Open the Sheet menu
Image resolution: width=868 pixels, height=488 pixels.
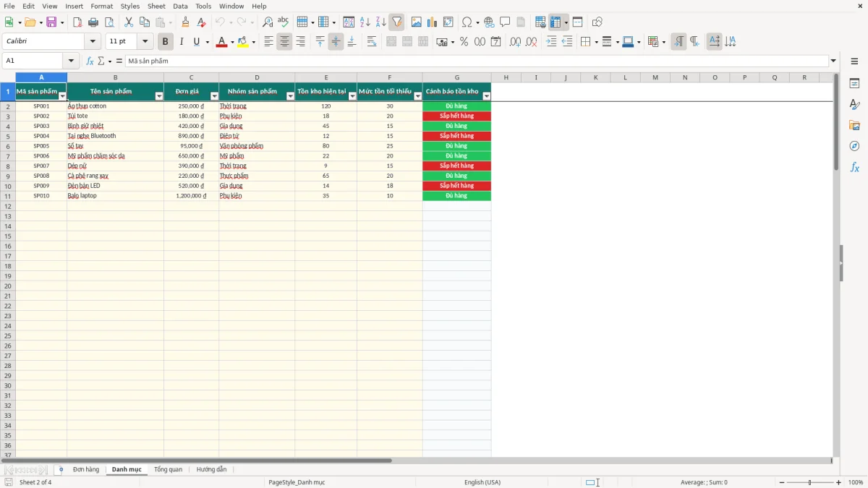pyautogui.click(x=156, y=6)
